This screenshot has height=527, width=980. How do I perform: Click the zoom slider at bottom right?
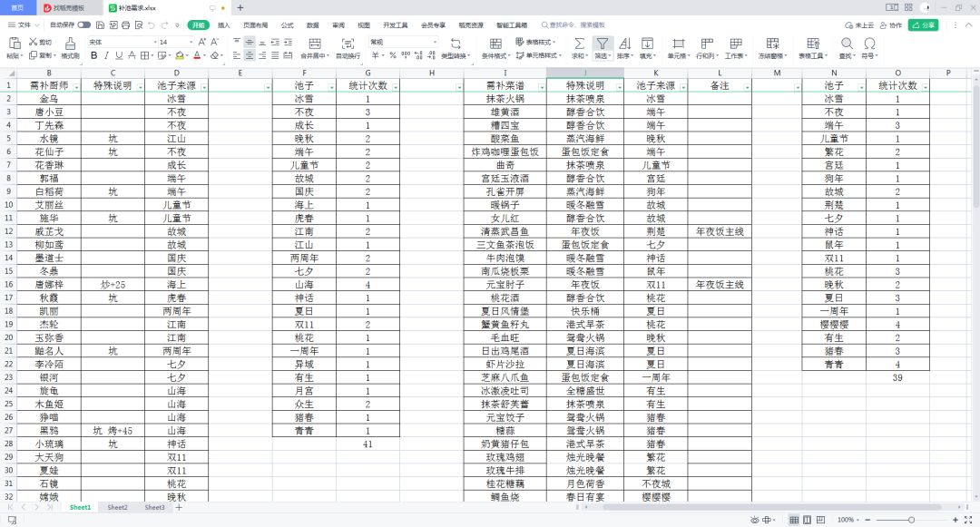[911, 520]
